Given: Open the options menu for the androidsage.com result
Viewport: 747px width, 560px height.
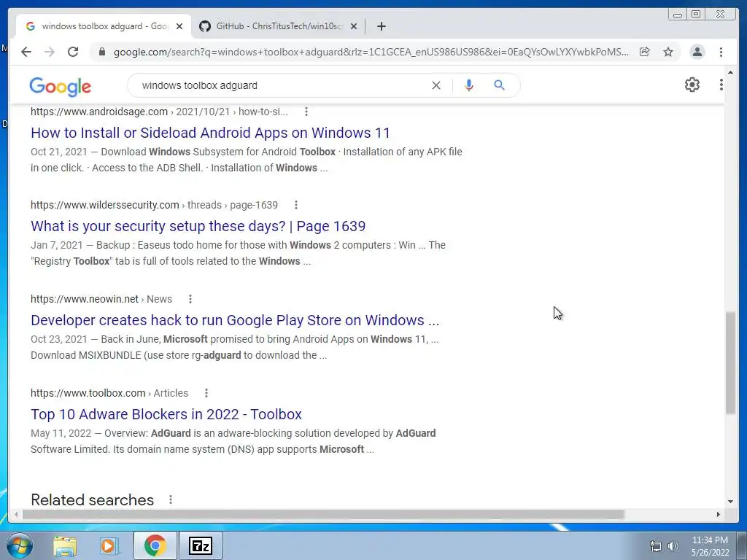Looking at the screenshot, I should [306, 112].
